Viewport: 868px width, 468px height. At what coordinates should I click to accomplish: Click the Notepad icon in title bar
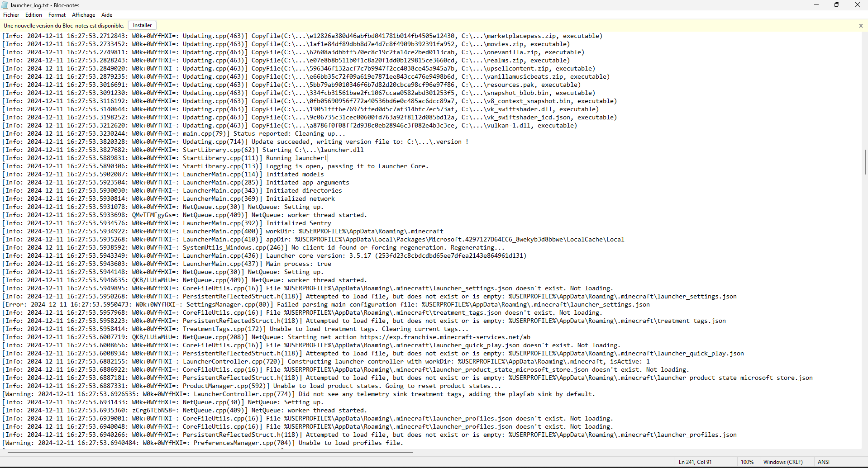(x=5, y=5)
